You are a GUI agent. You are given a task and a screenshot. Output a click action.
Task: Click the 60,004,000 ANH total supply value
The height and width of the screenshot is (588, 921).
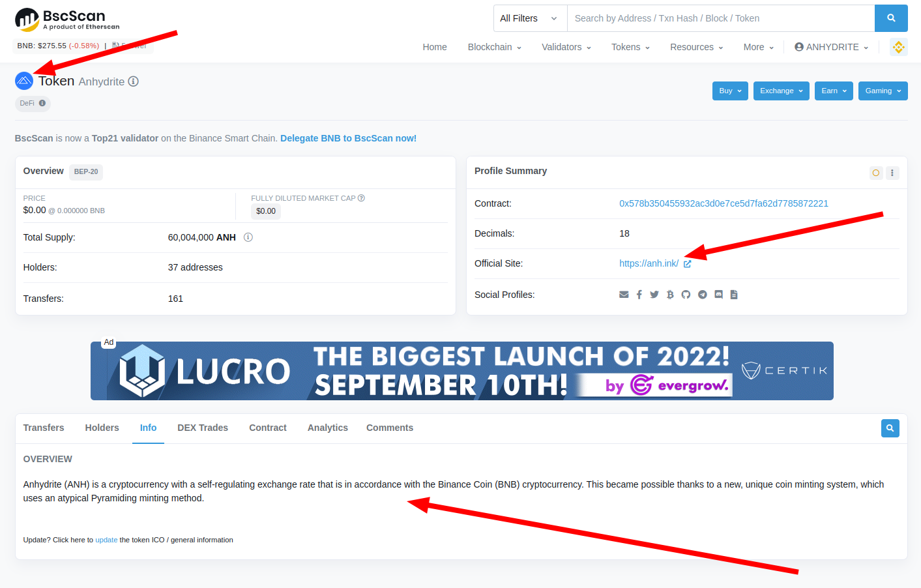202,237
